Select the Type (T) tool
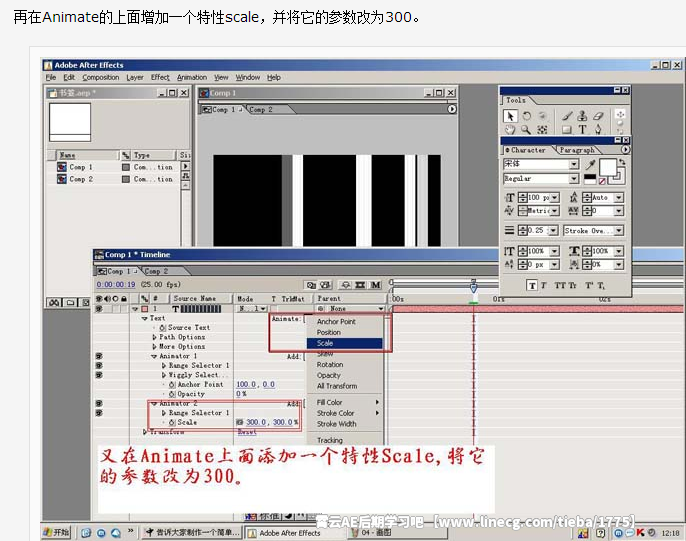 [582, 129]
